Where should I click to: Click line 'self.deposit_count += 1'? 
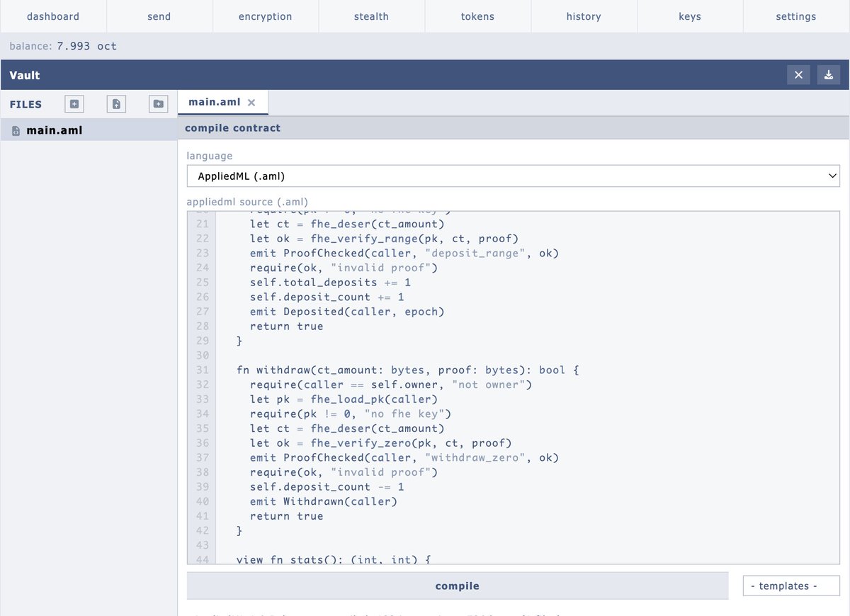(x=327, y=297)
